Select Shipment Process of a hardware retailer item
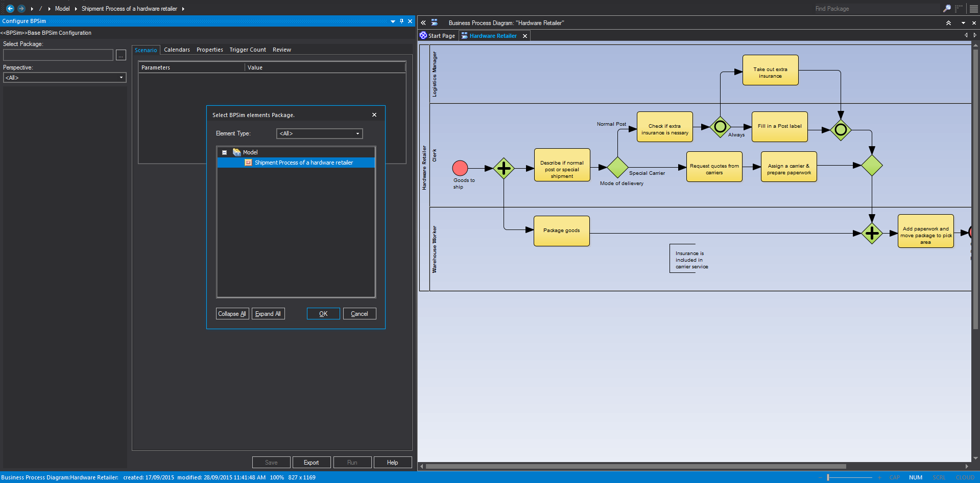The image size is (980, 483). click(303, 163)
